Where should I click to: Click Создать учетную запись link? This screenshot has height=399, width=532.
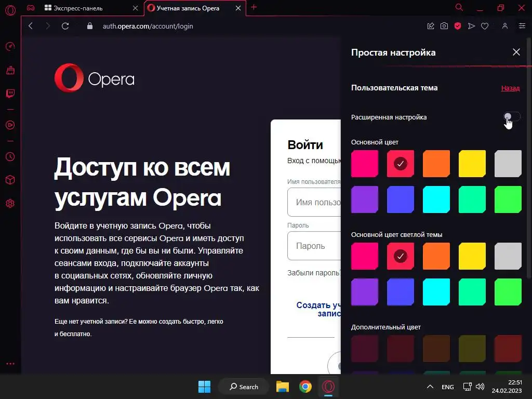click(318, 309)
